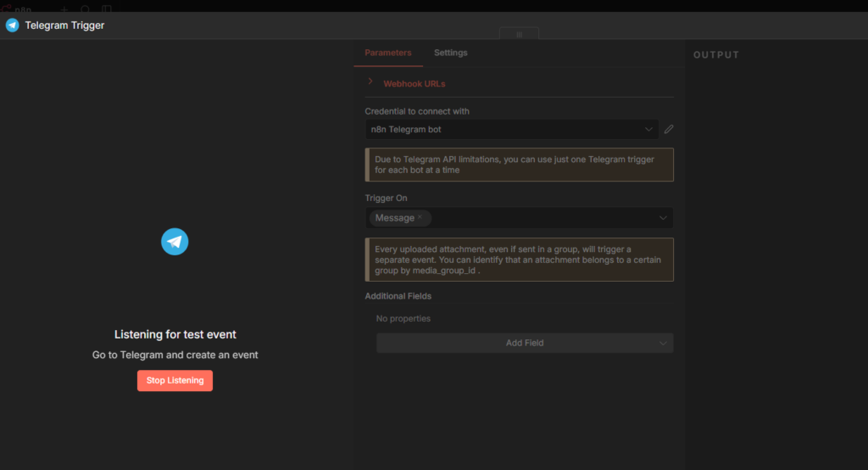Open the credential dropdown showing n8n Telegram bot
This screenshot has height=470, width=868.
click(512, 129)
